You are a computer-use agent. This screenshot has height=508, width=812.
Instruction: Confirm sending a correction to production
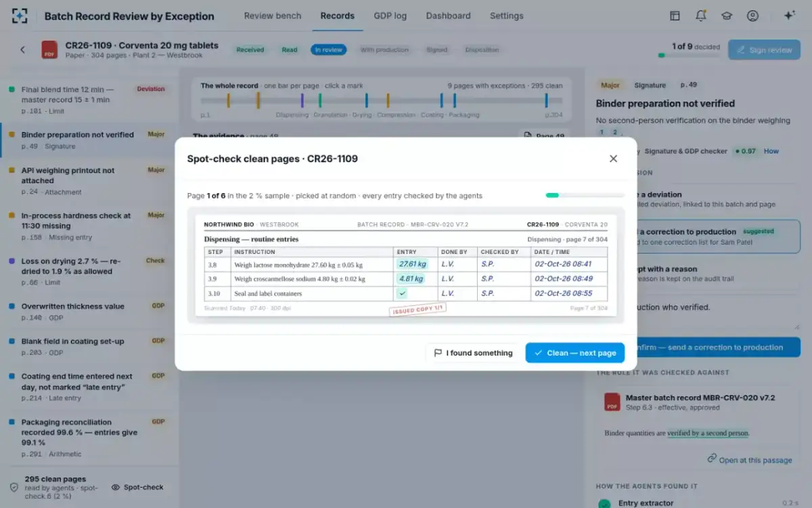[698, 347]
